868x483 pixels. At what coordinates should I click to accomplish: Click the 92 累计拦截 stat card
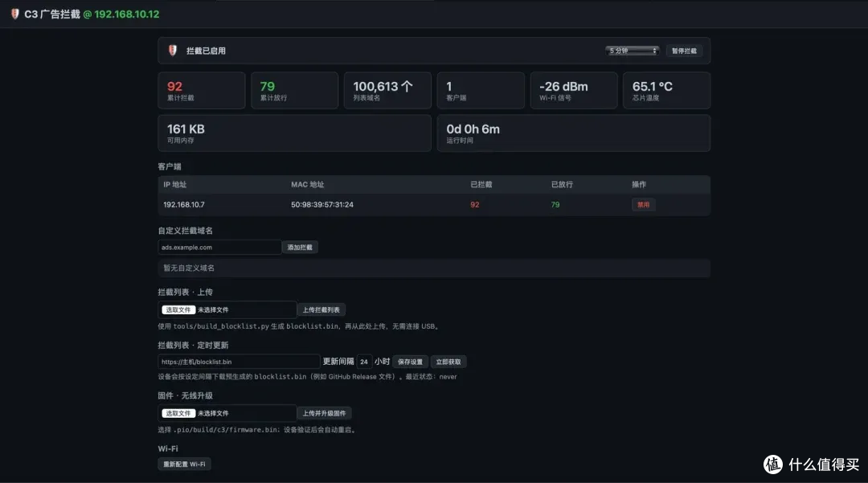tap(202, 90)
